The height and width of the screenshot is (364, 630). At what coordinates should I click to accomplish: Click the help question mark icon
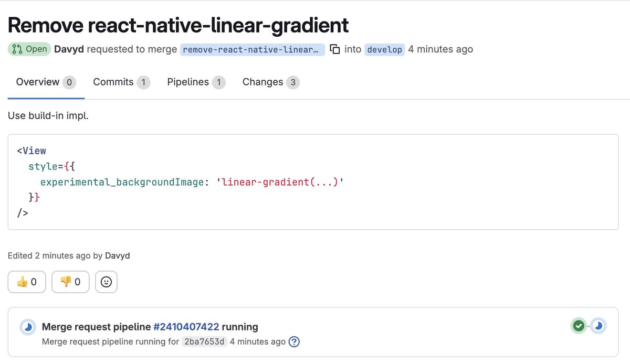tap(295, 342)
